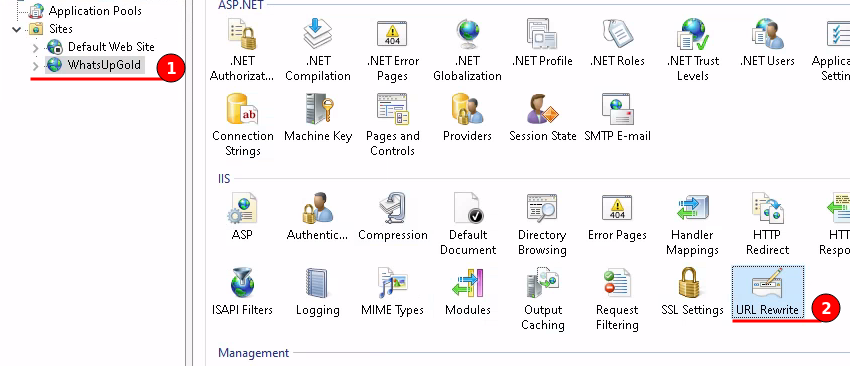Open .NET Roles feature
This screenshot has width=850, height=366.
[x=617, y=43]
